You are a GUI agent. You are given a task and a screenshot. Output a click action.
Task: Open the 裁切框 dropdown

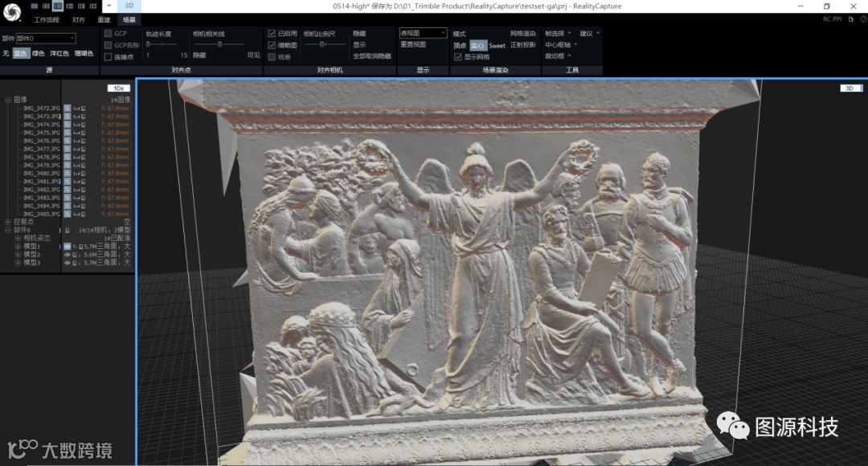tap(558, 56)
